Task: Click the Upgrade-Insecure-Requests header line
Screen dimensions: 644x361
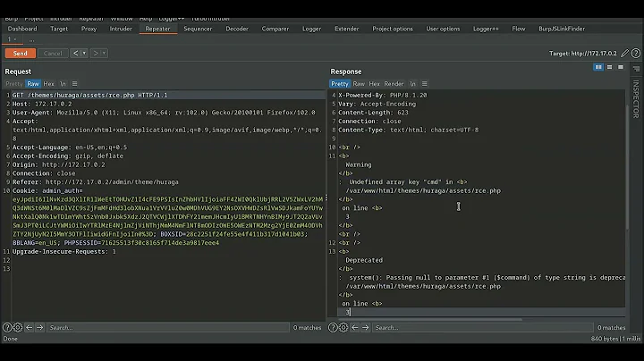Action: (x=64, y=251)
